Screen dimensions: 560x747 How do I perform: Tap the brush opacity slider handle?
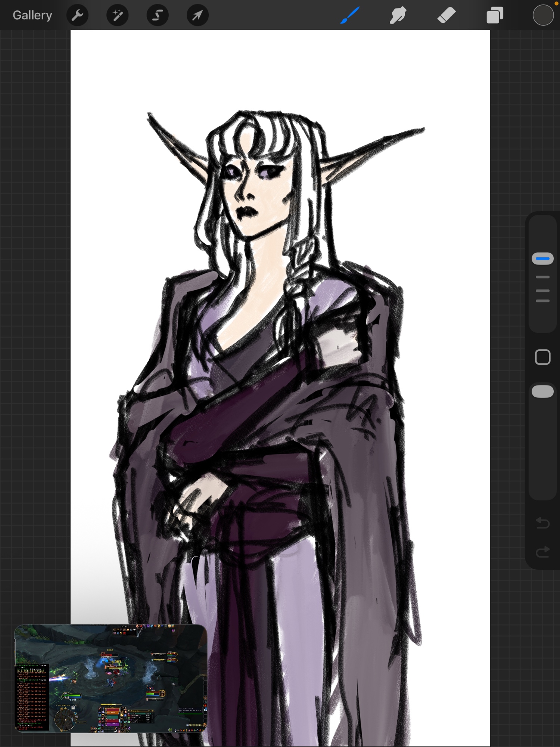(x=542, y=391)
